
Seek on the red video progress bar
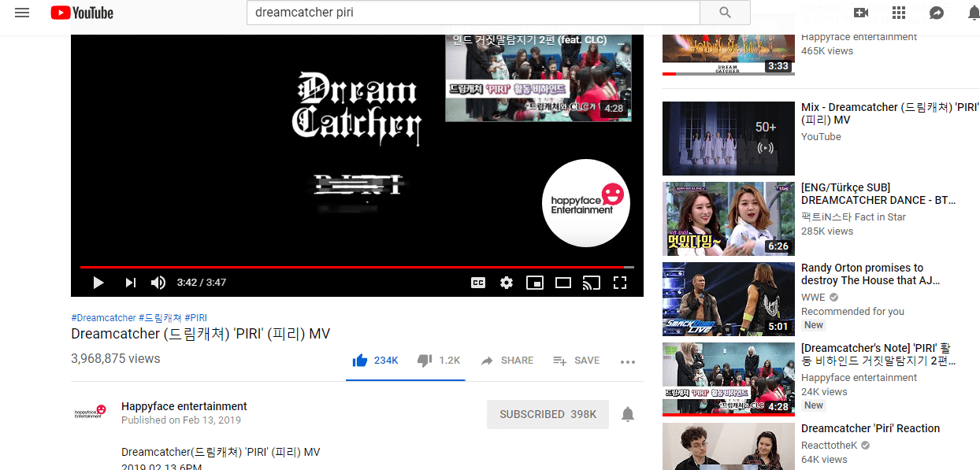point(357,268)
